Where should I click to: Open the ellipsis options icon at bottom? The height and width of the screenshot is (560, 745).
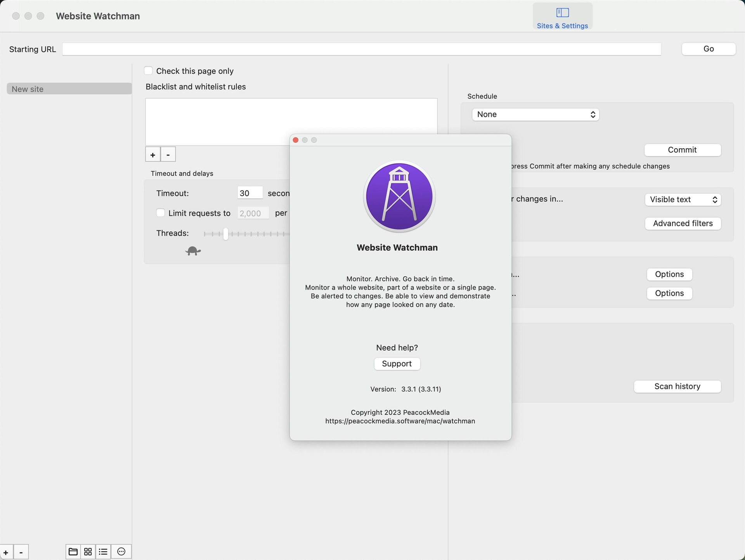[121, 551]
